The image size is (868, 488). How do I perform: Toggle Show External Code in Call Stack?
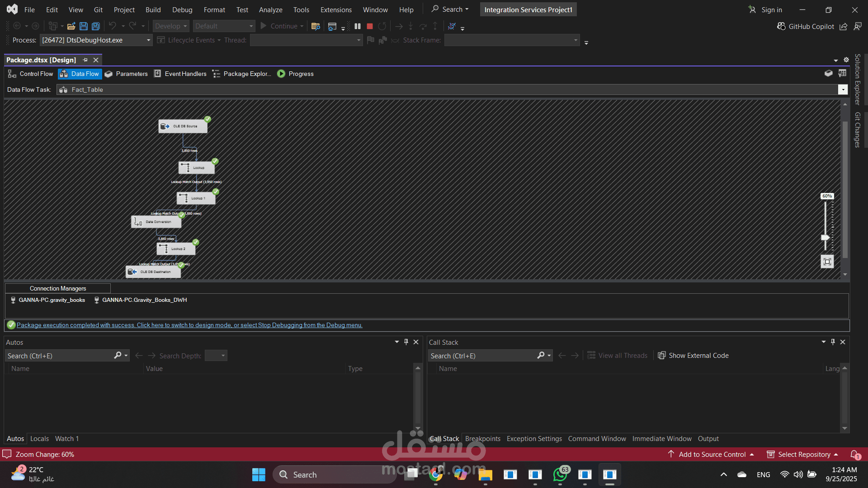click(x=693, y=356)
